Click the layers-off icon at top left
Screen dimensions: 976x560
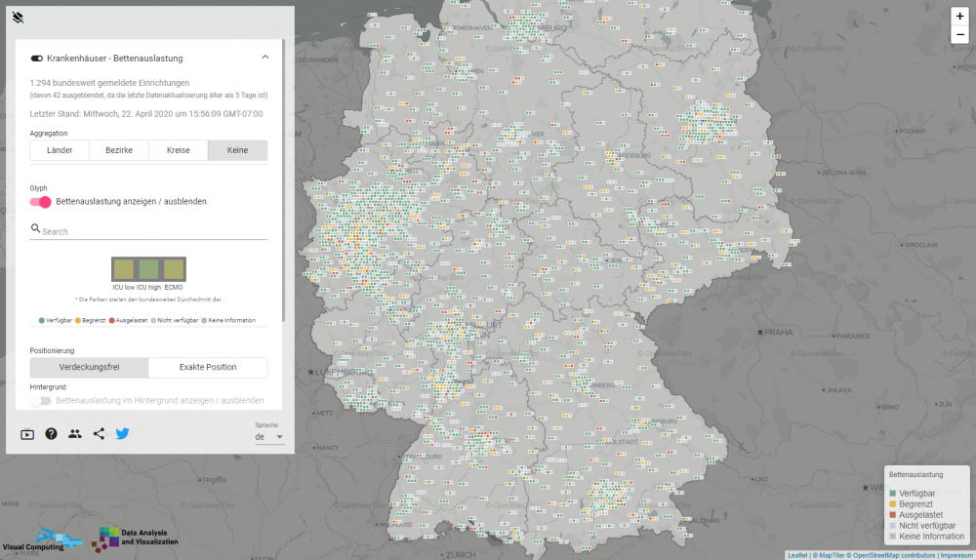pyautogui.click(x=18, y=18)
